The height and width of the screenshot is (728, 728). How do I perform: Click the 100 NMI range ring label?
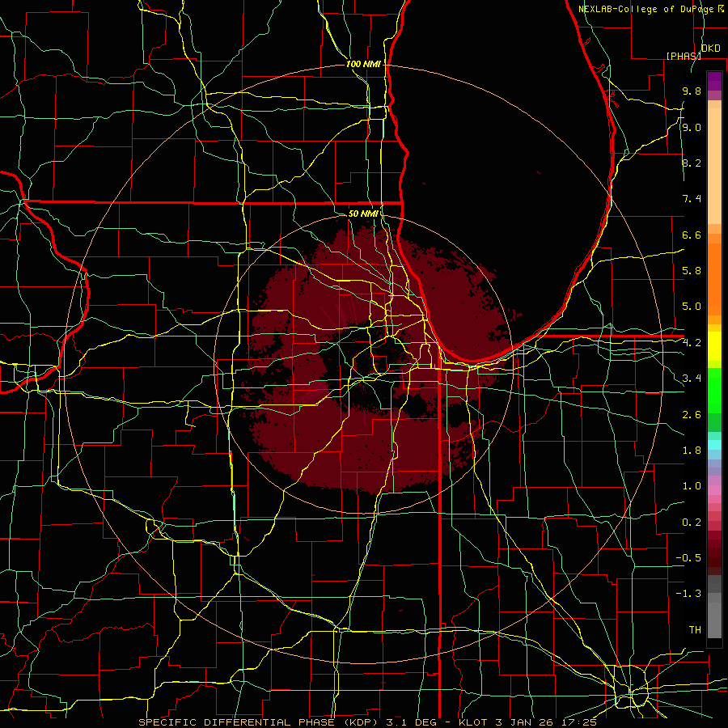pos(363,64)
